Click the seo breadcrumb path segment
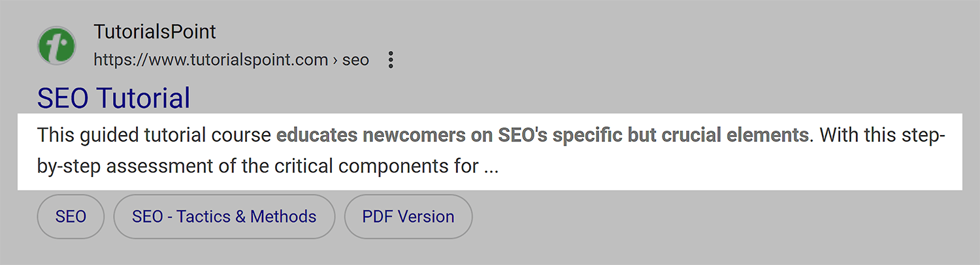The image size is (980, 265). tap(356, 61)
